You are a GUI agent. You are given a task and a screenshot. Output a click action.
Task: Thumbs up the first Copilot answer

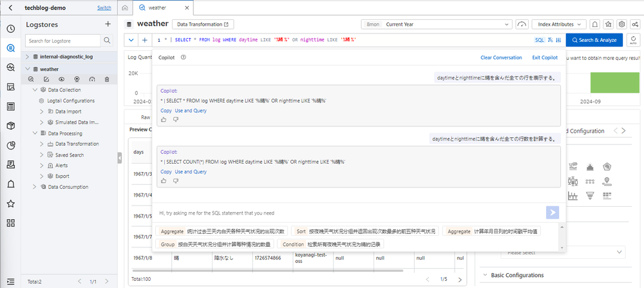click(164, 119)
